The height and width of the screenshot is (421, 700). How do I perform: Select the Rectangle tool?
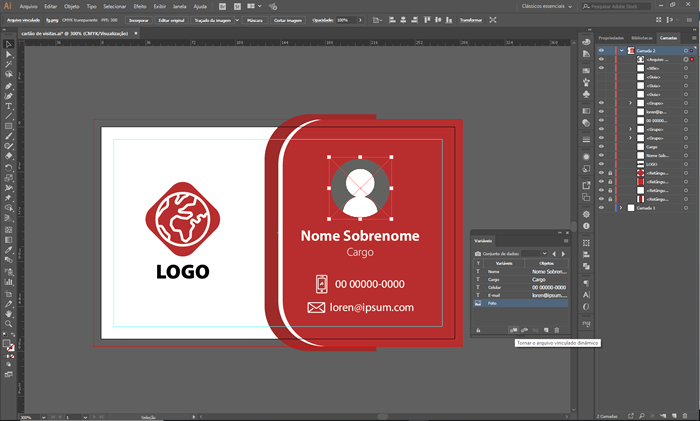point(8,126)
